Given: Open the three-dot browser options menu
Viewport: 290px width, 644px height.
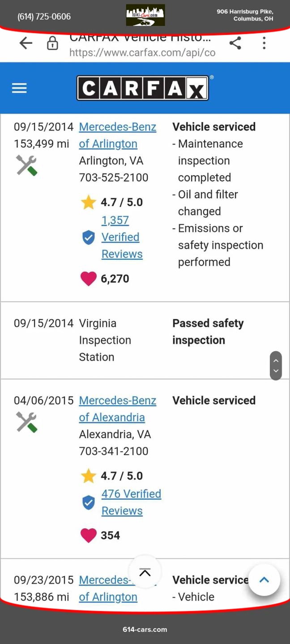Looking at the screenshot, I should point(264,43).
